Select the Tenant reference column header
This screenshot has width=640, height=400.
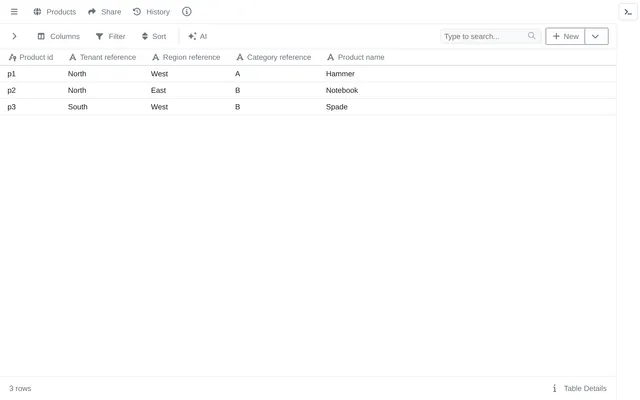102,57
